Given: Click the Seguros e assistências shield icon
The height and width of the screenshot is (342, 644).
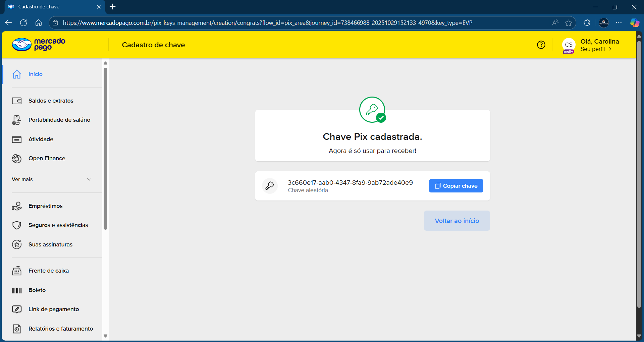Looking at the screenshot, I should coord(17,225).
